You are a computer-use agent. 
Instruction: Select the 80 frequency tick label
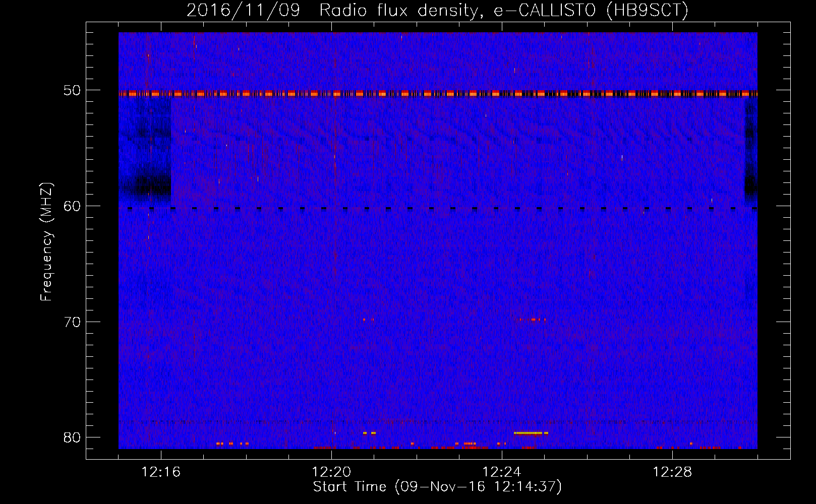tap(72, 437)
